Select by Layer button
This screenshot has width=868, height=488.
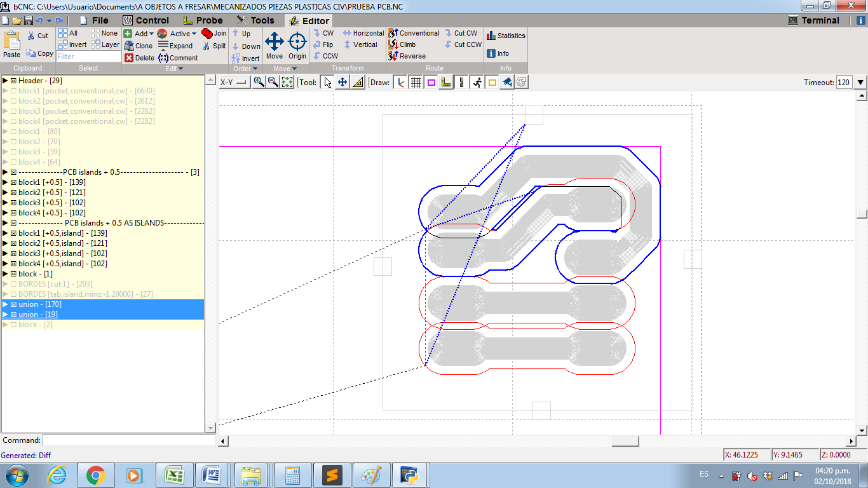[105, 44]
